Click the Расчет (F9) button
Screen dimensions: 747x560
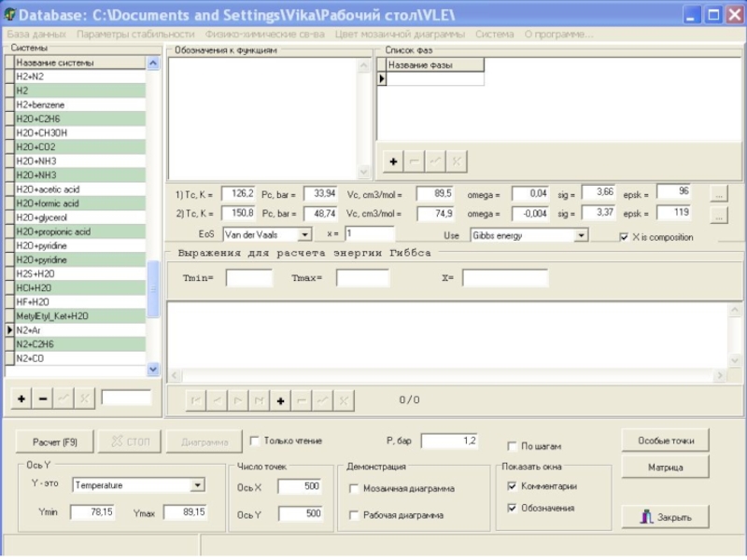tap(56, 441)
